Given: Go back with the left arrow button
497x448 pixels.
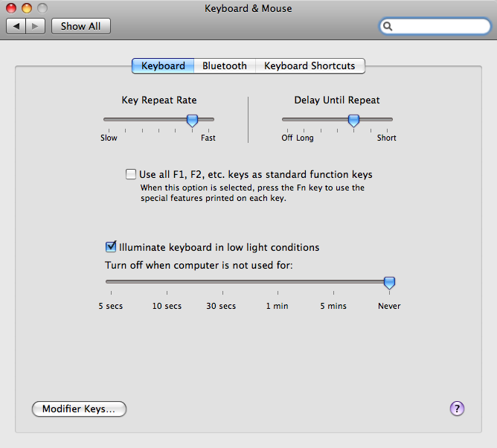Looking at the screenshot, I should pos(16,26).
